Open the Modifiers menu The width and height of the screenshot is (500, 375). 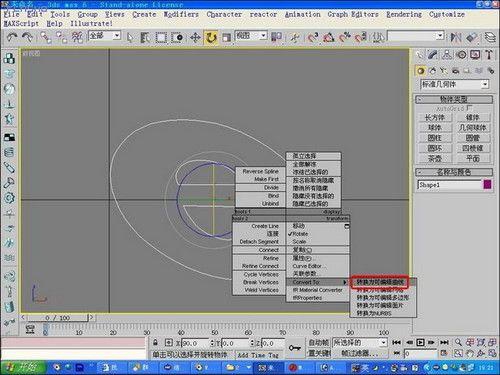tap(181, 14)
